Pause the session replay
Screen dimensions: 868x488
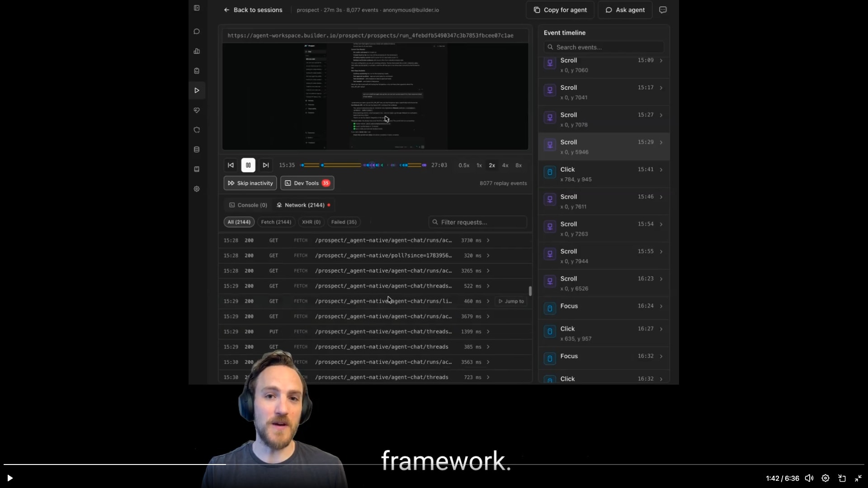(248, 165)
